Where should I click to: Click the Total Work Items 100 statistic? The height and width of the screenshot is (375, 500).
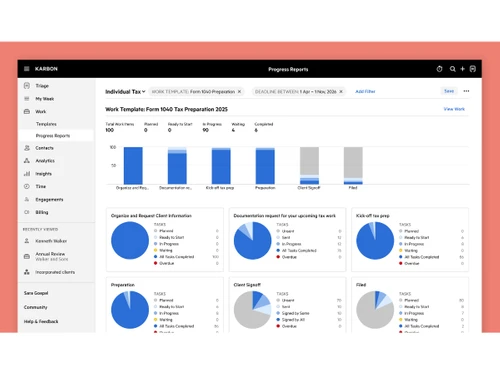click(x=120, y=127)
